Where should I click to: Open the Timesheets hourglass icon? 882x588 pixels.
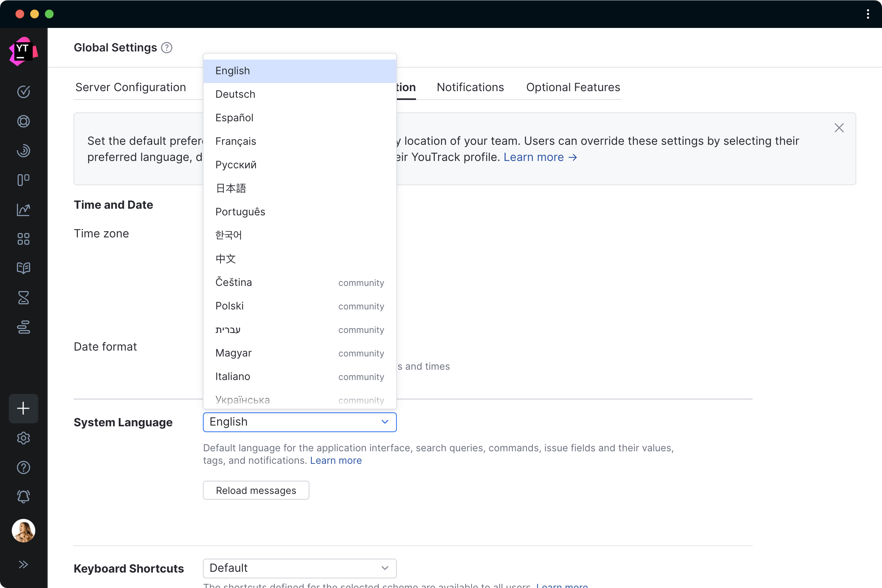tap(23, 298)
